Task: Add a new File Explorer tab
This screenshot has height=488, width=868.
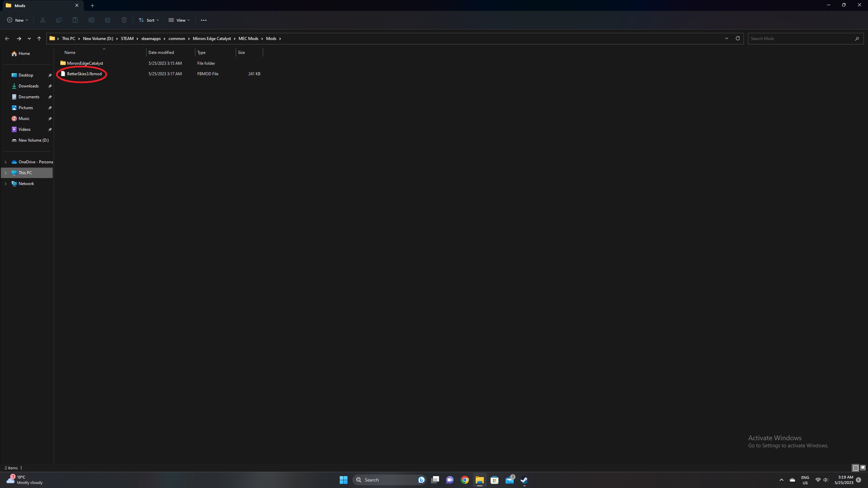Action: pos(92,5)
